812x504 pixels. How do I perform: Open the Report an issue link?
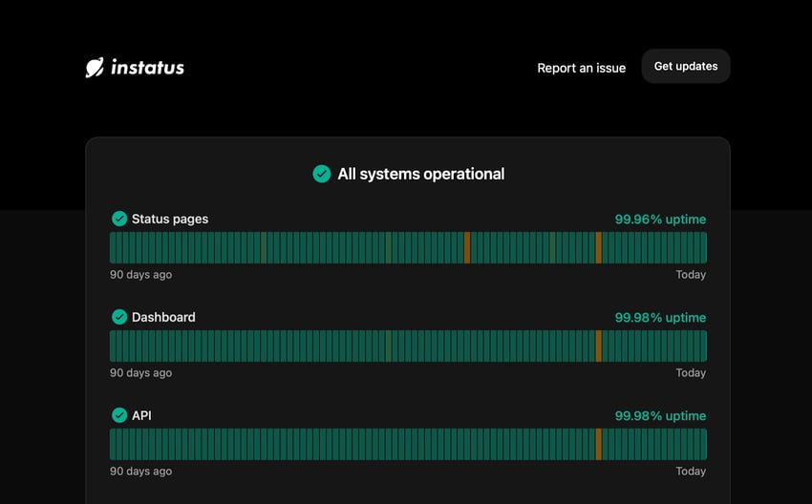(581, 68)
